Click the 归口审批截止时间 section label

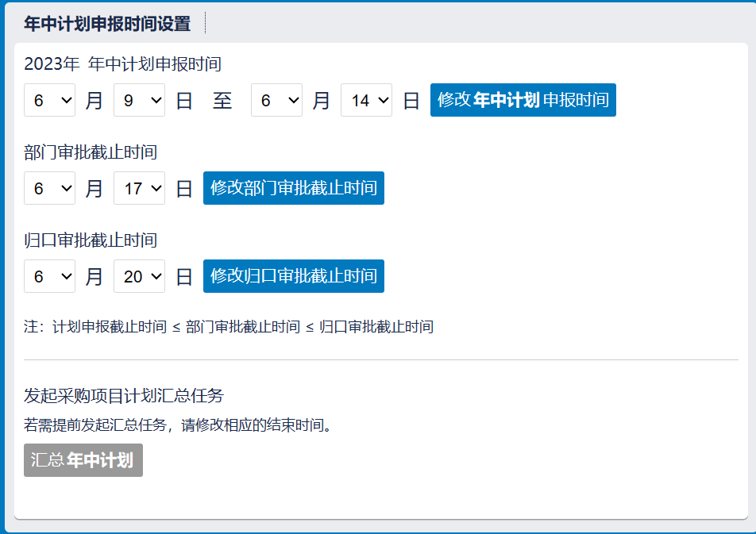tap(91, 240)
